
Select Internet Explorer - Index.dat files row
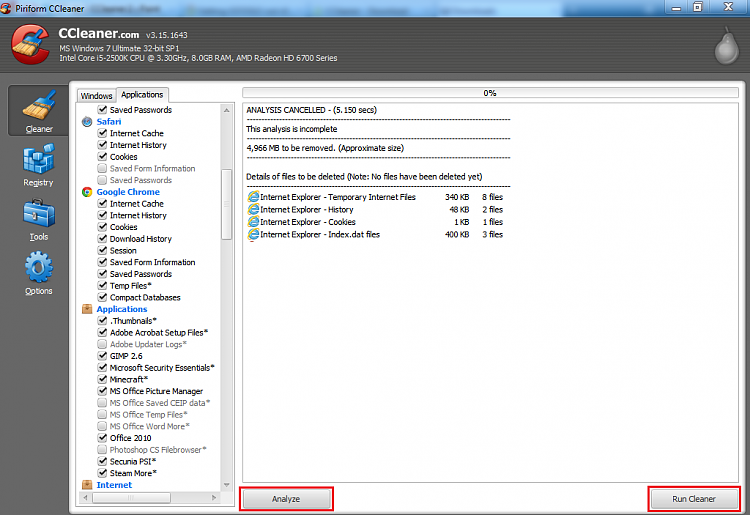(375, 234)
